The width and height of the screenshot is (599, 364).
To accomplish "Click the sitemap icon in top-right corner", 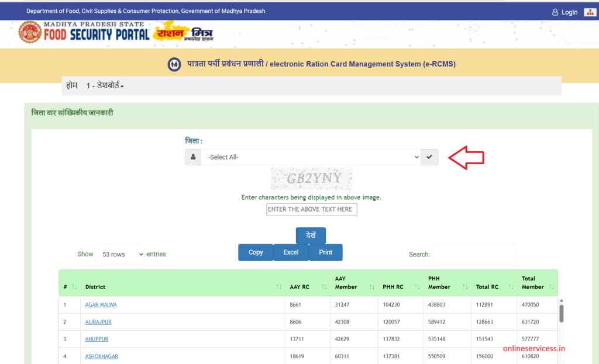I will [x=589, y=12].
